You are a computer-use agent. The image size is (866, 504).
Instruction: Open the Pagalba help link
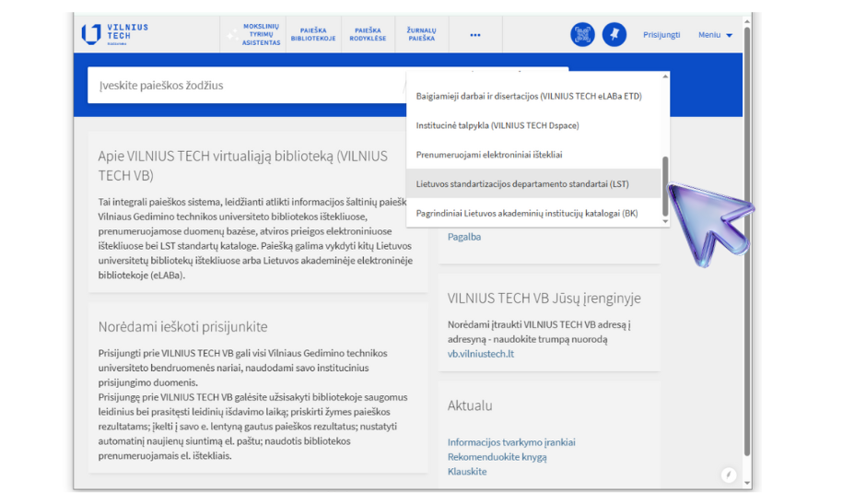(464, 237)
